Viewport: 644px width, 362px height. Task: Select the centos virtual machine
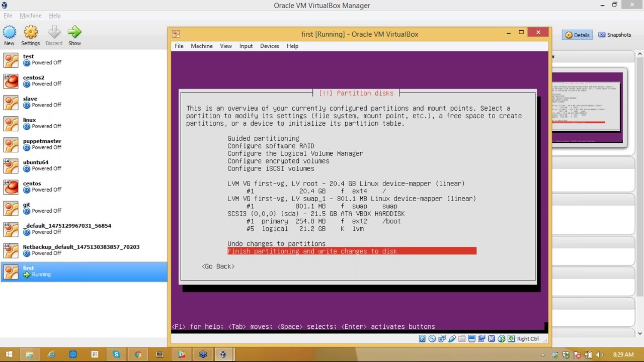[84, 187]
